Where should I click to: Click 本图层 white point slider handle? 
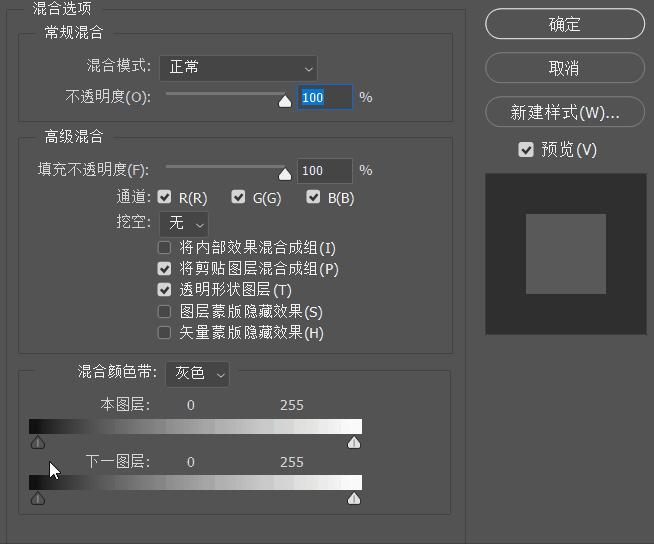point(354,442)
